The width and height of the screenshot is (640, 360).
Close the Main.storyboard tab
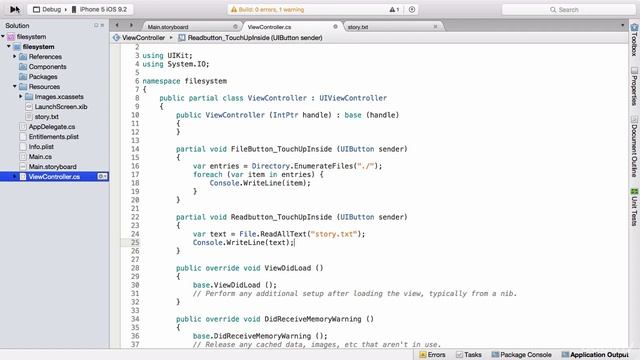(x=235, y=27)
